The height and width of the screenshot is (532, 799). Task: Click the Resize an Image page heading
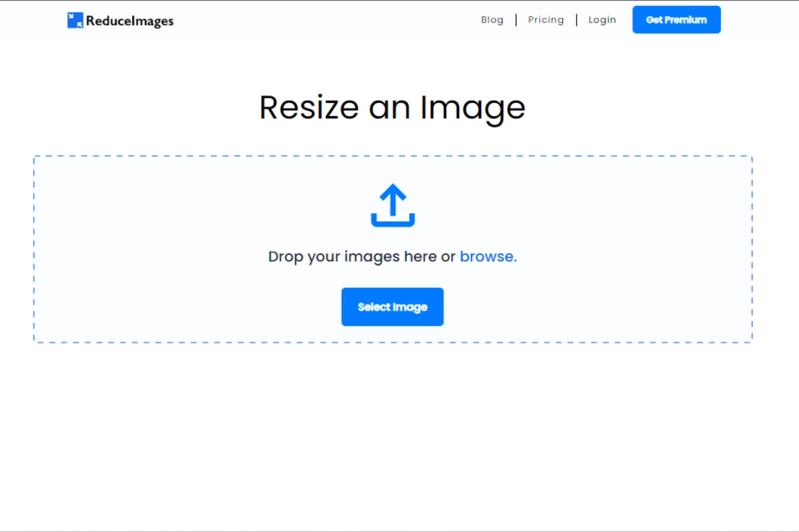point(393,107)
